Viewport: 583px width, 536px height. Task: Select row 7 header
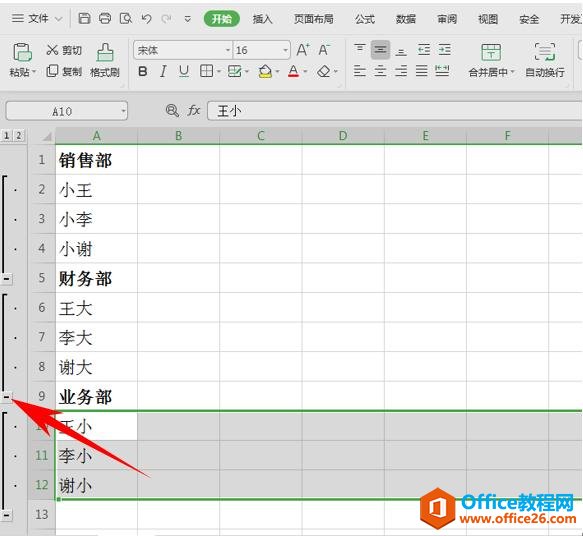click(x=42, y=337)
